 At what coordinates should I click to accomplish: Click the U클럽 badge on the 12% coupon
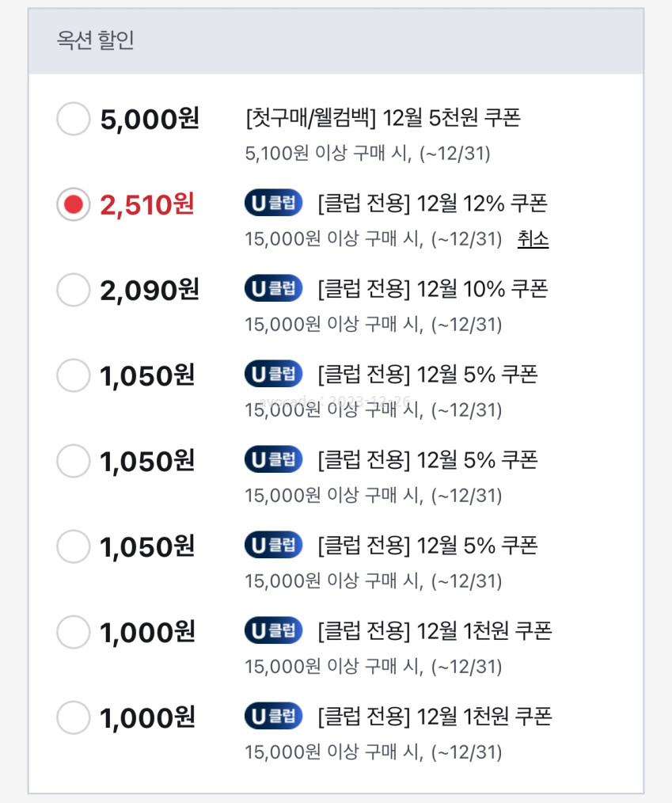273,204
